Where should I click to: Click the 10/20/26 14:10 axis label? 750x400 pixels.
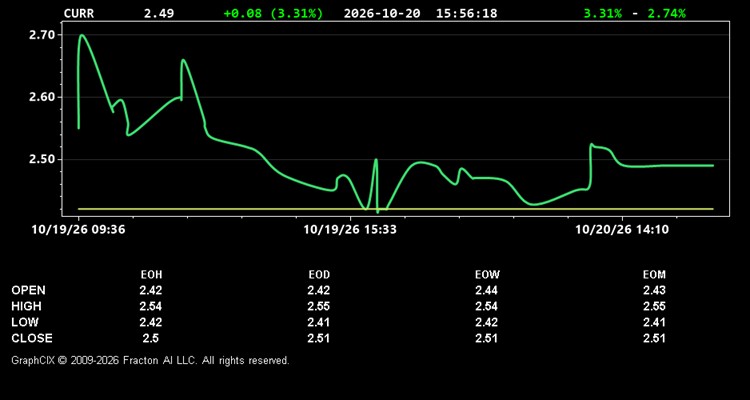point(622,230)
